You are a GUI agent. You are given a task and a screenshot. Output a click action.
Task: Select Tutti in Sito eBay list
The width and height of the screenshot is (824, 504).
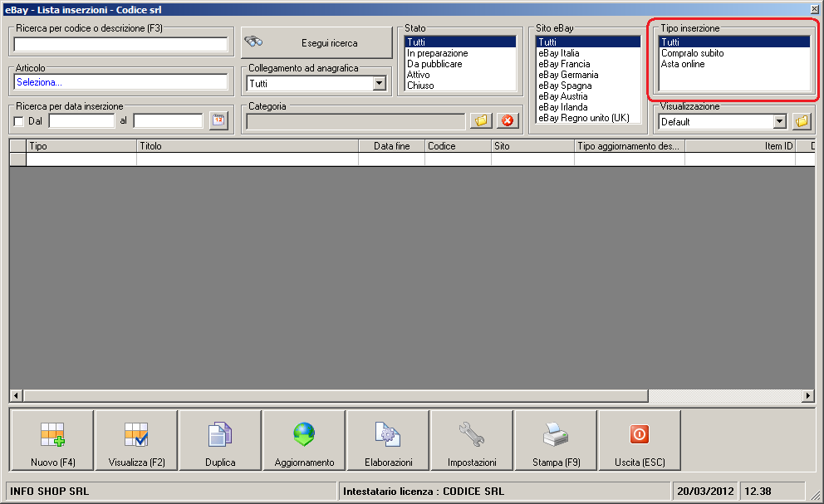[x=589, y=42]
